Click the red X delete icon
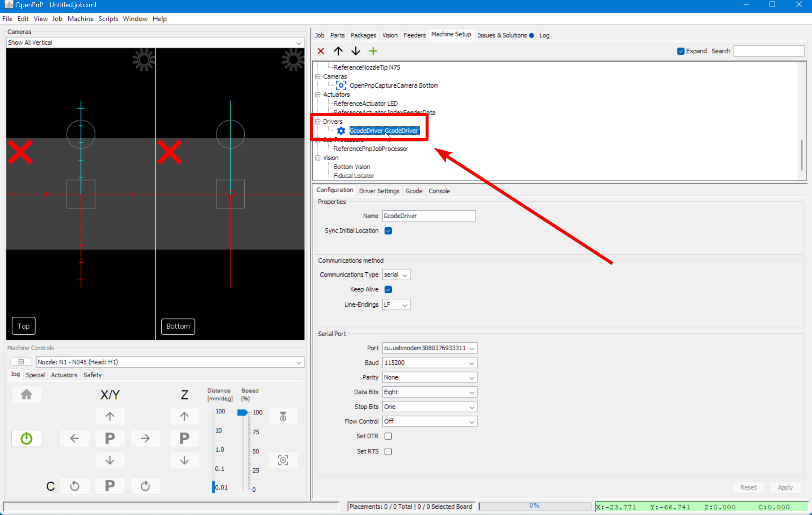 coord(321,51)
